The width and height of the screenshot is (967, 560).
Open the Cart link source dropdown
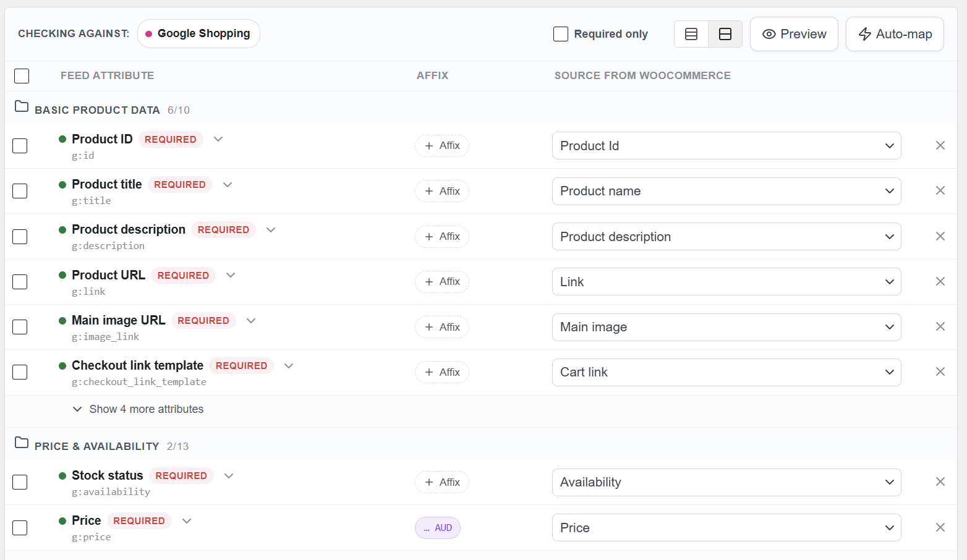pos(726,372)
